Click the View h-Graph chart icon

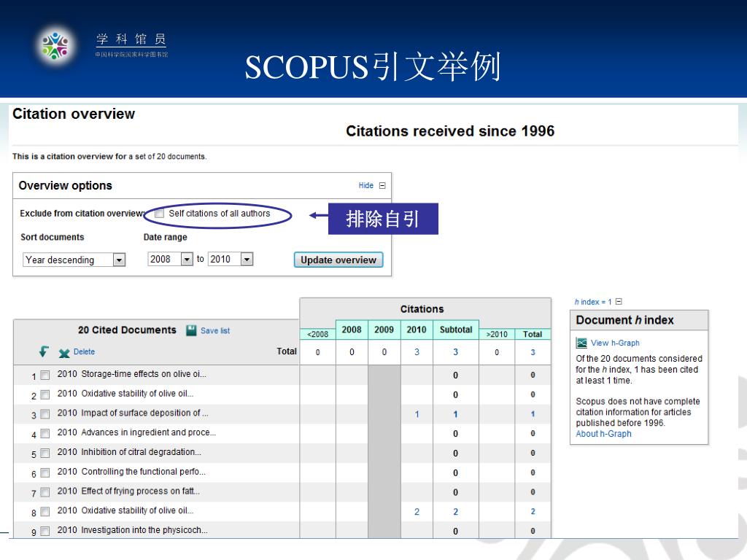(581, 343)
